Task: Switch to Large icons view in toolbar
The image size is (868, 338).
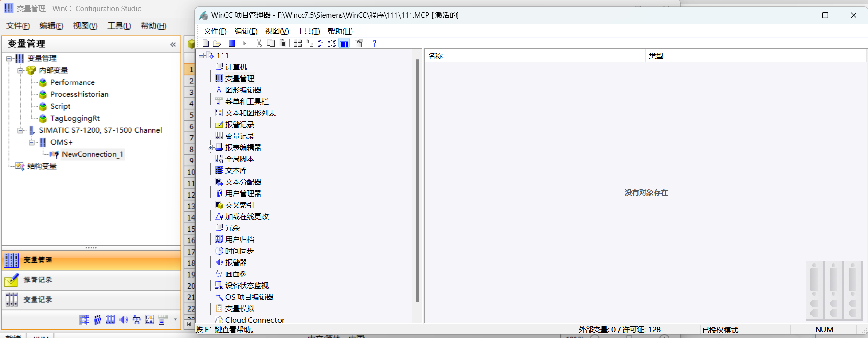Action: point(298,43)
